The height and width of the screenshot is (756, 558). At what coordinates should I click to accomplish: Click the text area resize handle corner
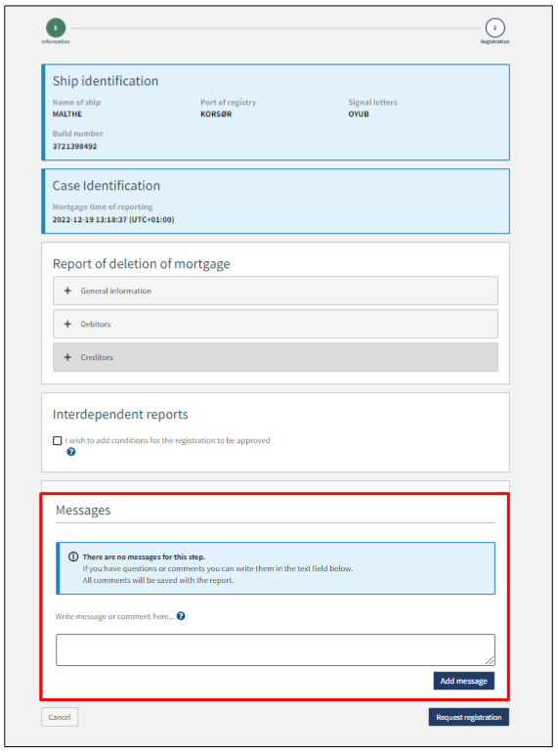click(490, 660)
